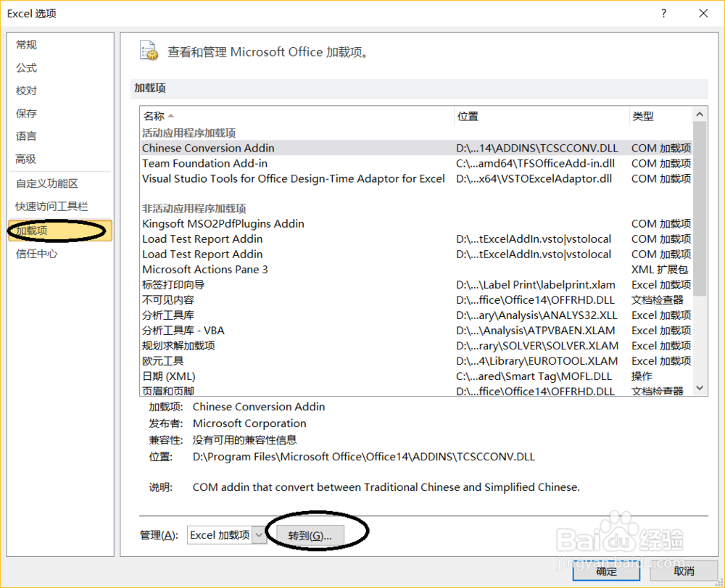This screenshot has width=725, height=588.
Task: Select the 不可见内容 row
Action: (416, 300)
